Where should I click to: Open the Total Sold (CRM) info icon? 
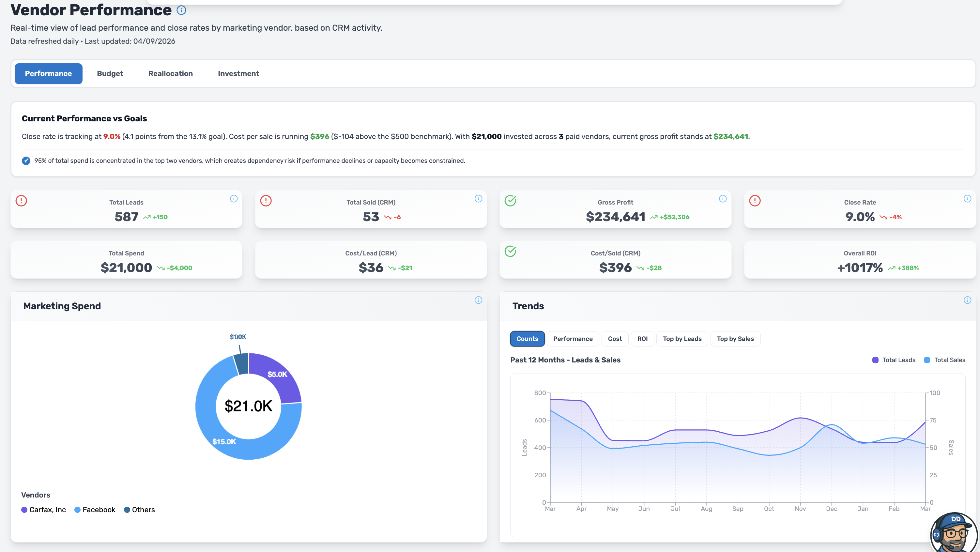478,199
